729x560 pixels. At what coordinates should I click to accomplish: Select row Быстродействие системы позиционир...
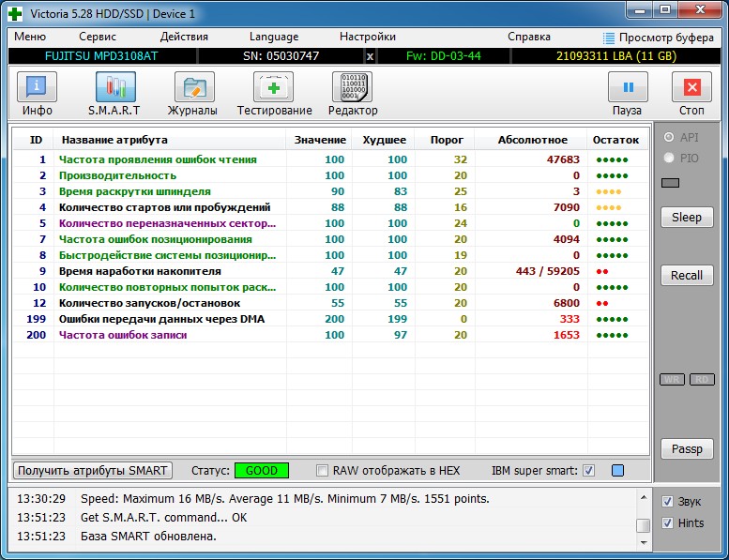tap(330, 255)
